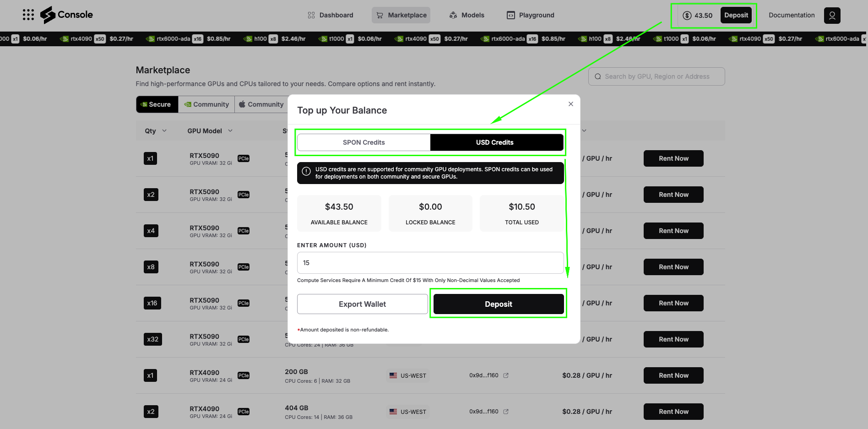Close the Top up Your Balance dialog
This screenshot has width=868, height=429.
(x=570, y=104)
